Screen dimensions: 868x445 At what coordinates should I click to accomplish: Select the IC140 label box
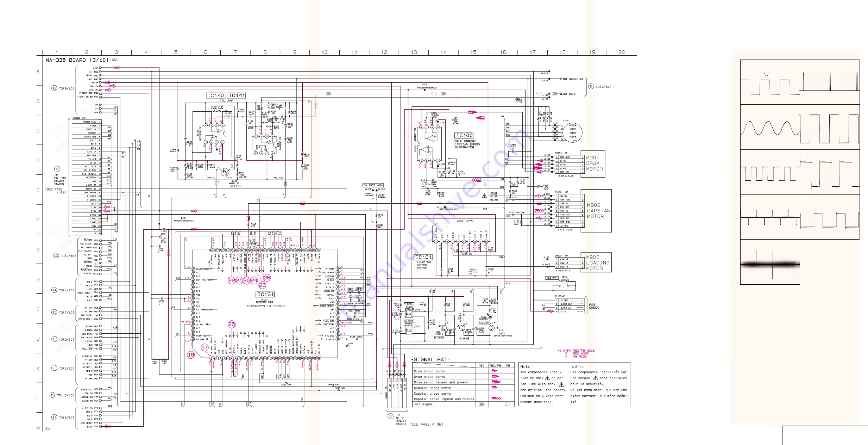click(216, 95)
